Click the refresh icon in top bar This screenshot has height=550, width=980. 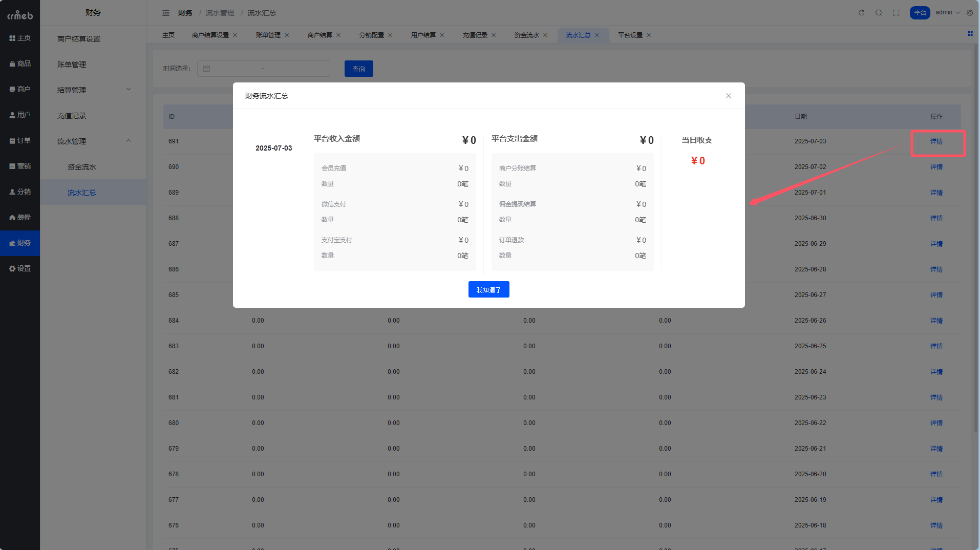click(861, 13)
